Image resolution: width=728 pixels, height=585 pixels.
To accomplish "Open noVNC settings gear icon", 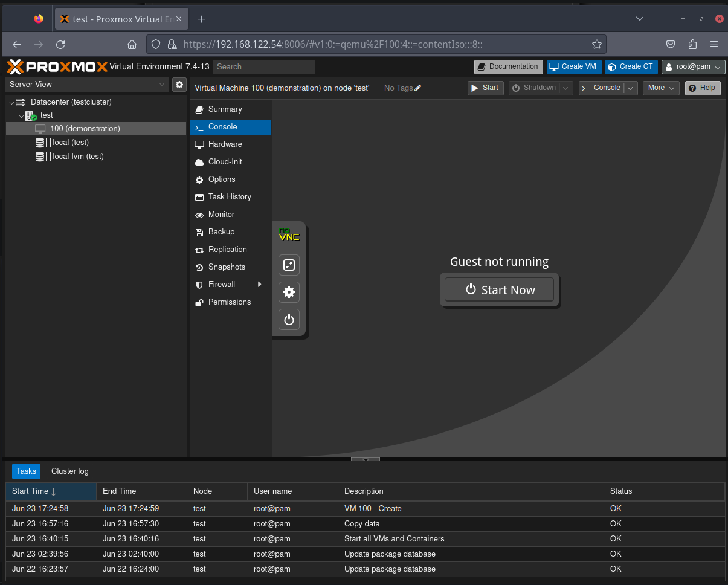I will pyautogui.click(x=289, y=292).
